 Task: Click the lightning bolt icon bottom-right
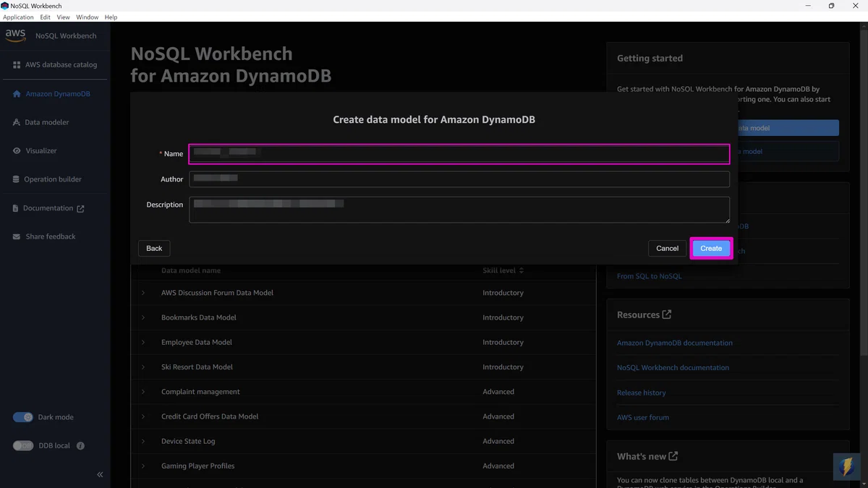click(846, 467)
